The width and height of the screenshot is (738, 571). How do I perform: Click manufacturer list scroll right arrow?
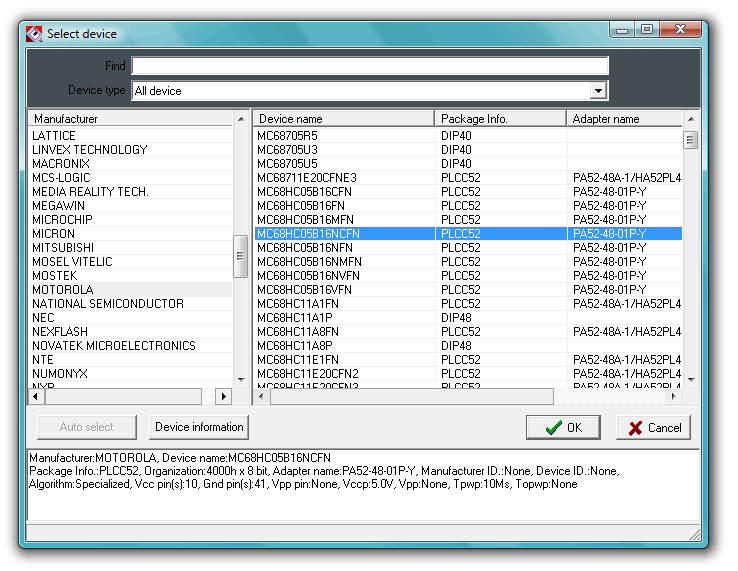(x=224, y=396)
